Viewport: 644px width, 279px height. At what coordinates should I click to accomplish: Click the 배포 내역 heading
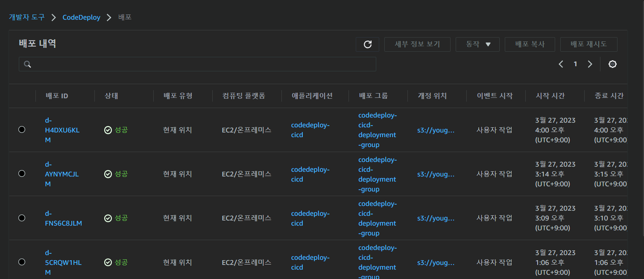(38, 43)
